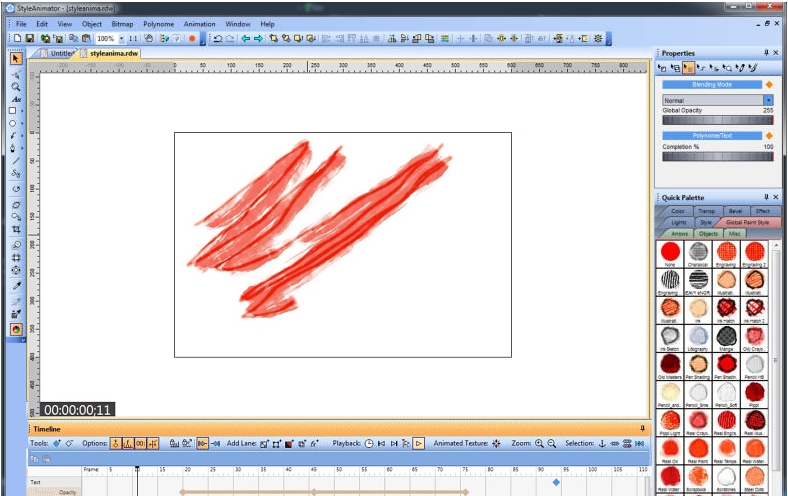This screenshot has height=496, width=788.
Task: Pick the Charcoal paint style swatch
Action: [x=698, y=254]
